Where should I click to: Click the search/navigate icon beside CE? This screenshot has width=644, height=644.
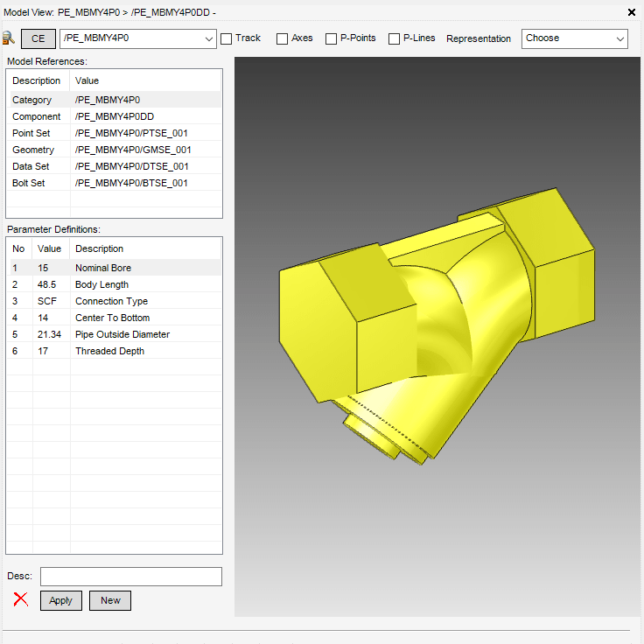click(x=10, y=38)
